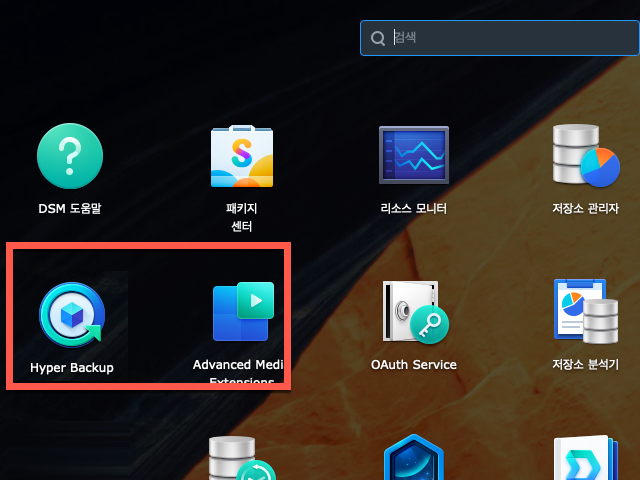Open 리소스 모니터 resource monitor
Screen dimensions: 640x480
(413, 155)
